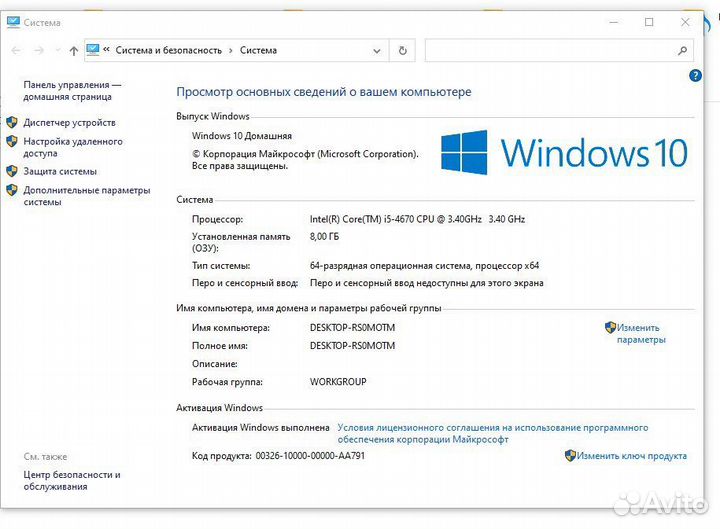Select the full name value next to Полное имя

point(352,345)
